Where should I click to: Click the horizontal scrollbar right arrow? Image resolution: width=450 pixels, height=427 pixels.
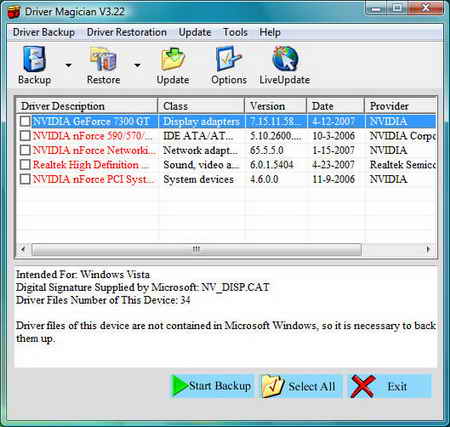pos(428,249)
